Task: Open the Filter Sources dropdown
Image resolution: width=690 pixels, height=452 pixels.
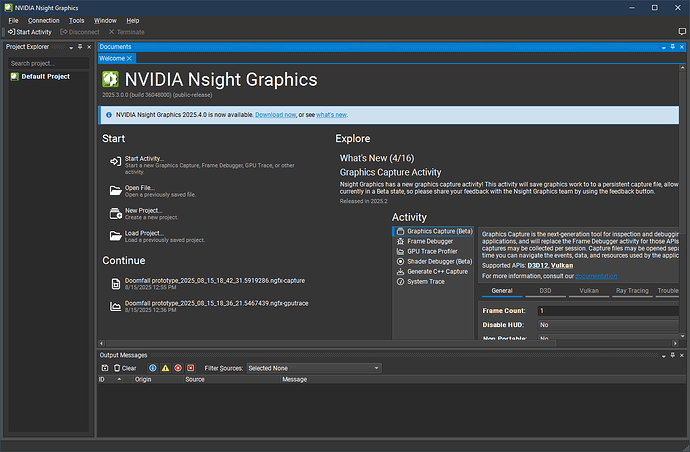Action: point(313,368)
